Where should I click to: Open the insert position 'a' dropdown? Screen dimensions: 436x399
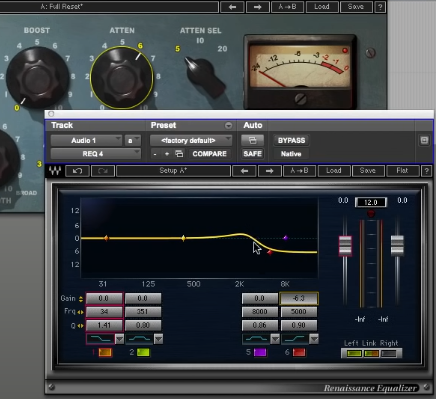click(133, 140)
